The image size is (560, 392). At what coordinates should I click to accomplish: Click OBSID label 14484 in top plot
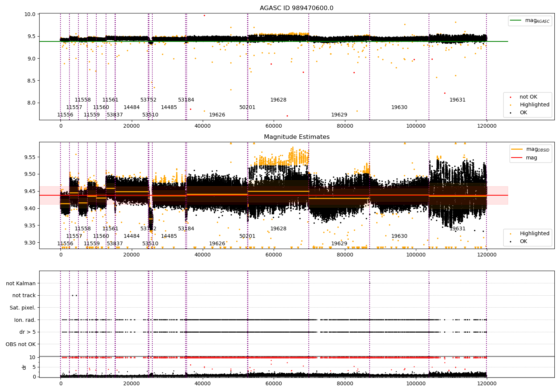[132, 108]
